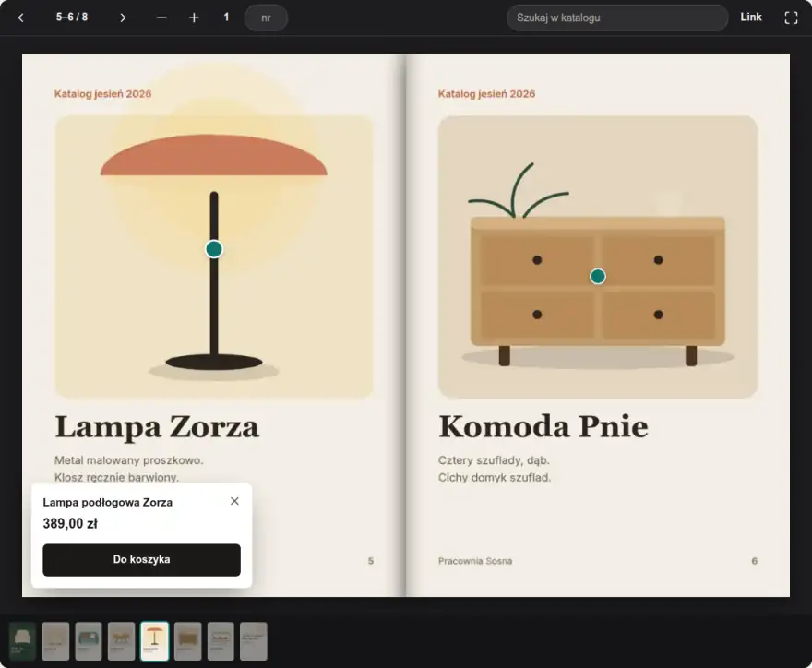Open the last page thumbnail
Viewport: 812px width, 668px height.
pyautogui.click(x=254, y=641)
